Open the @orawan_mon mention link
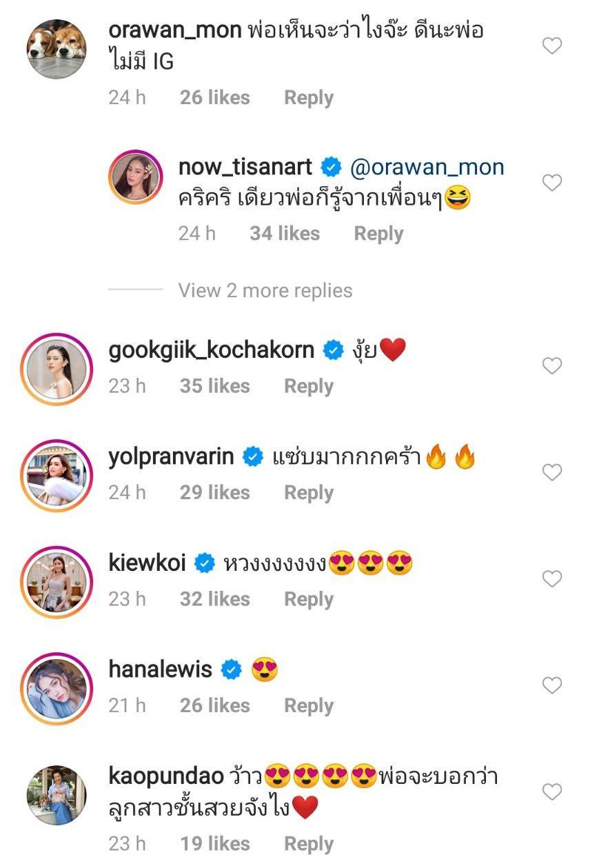 click(x=427, y=167)
